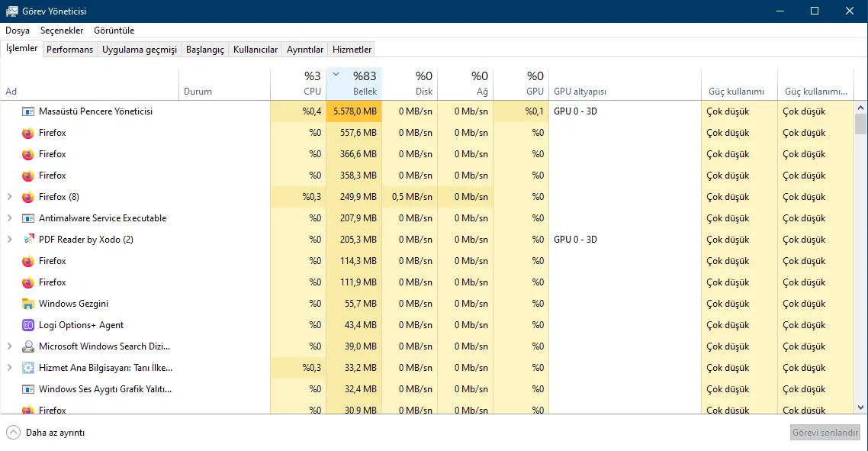
Task: Click GPU 0 - 3D in Masaüstü row
Action: tap(575, 111)
